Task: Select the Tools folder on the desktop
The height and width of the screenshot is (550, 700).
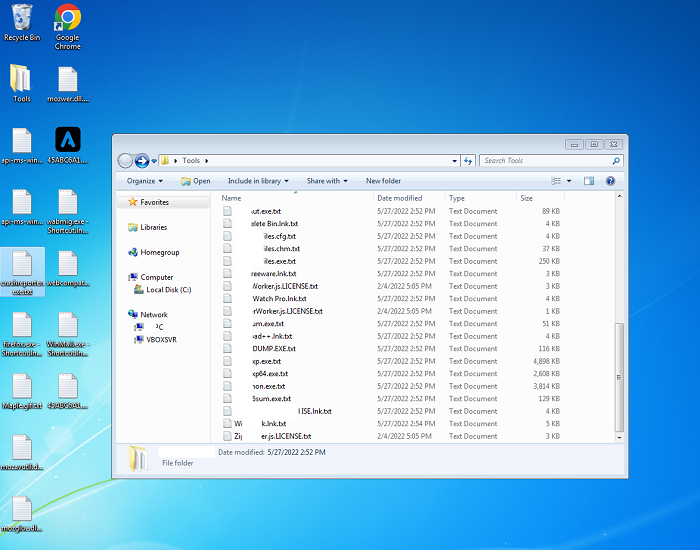Action: pos(21,80)
